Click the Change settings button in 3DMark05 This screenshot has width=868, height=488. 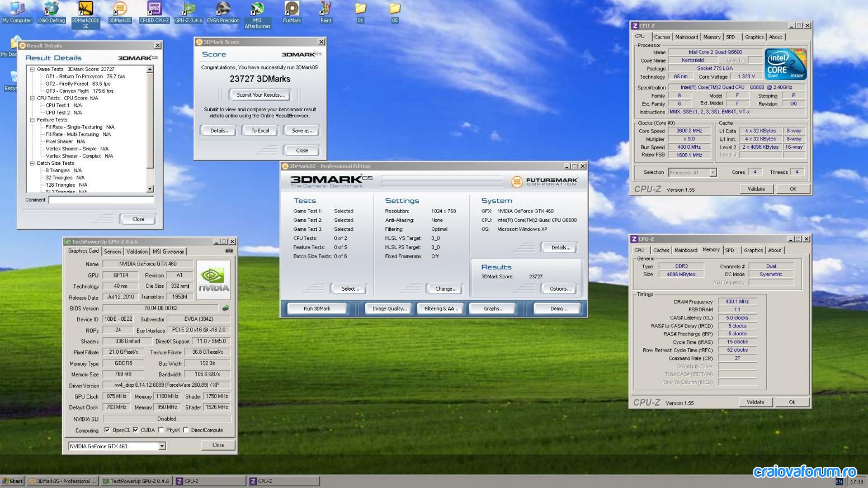pyautogui.click(x=446, y=288)
